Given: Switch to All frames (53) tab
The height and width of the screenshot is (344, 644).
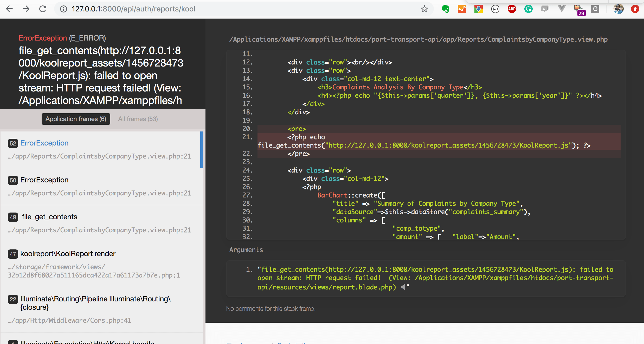Looking at the screenshot, I should (x=138, y=119).
